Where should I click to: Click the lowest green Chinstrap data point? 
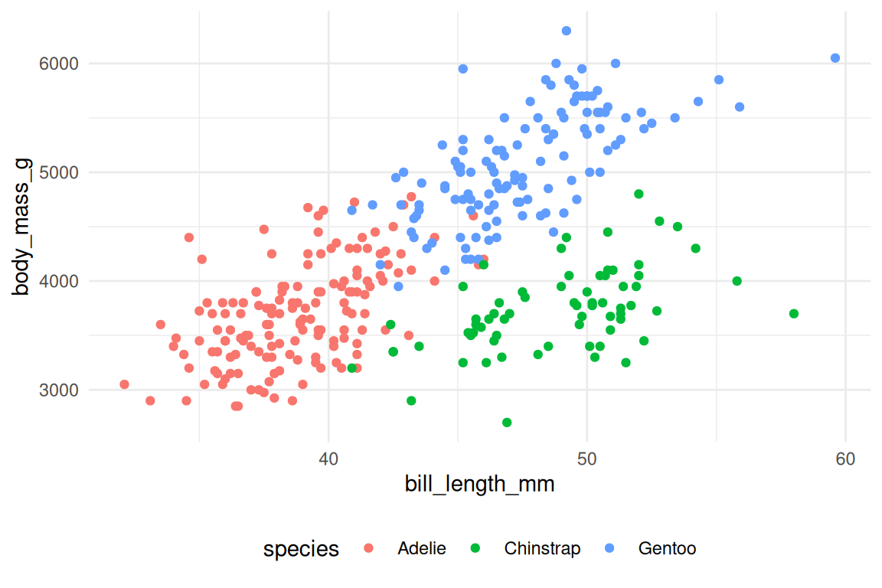pyautogui.click(x=507, y=423)
